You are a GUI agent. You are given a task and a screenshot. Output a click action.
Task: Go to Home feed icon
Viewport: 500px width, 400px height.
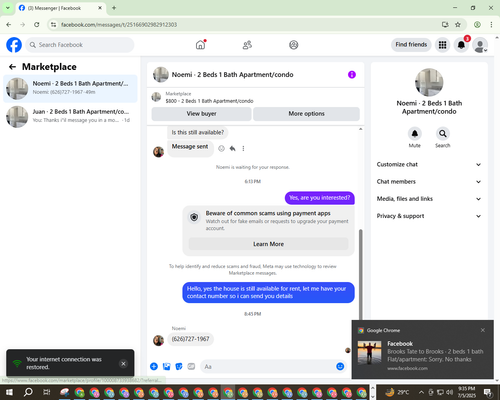(200, 45)
